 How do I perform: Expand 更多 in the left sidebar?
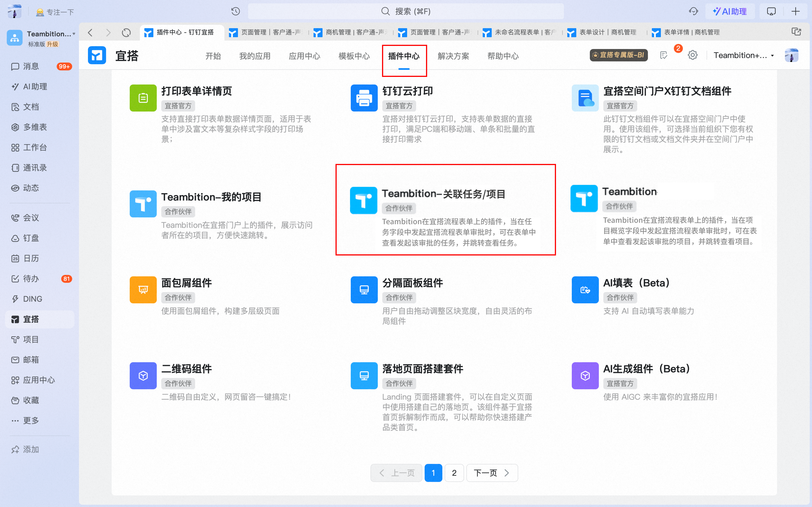point(31,421)
